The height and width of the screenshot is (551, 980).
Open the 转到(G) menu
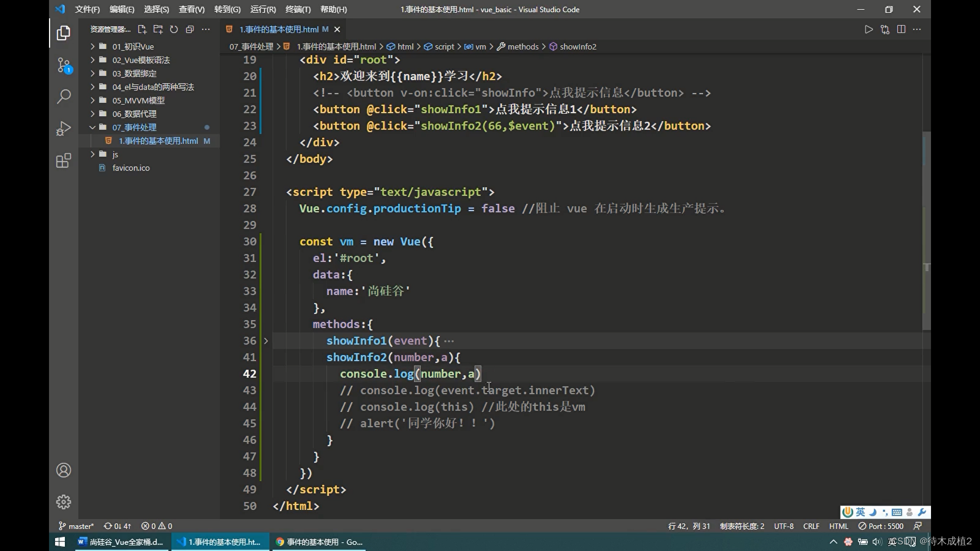click(x=228, y=9)
